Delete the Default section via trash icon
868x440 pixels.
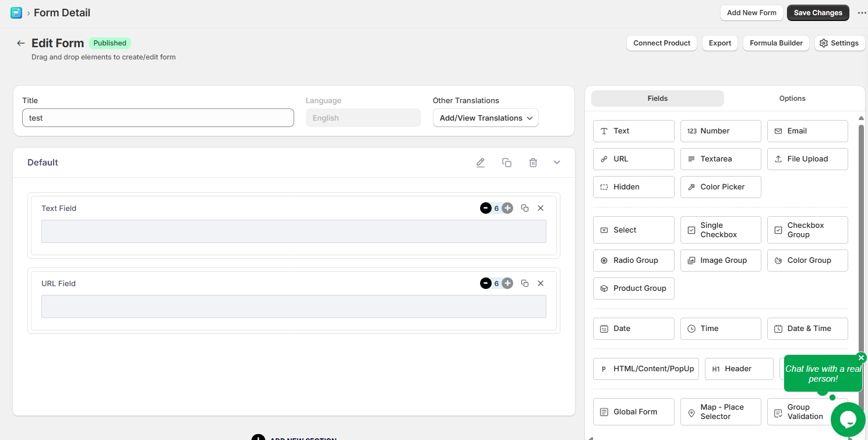pyautogui.click(x=533, y=163)
